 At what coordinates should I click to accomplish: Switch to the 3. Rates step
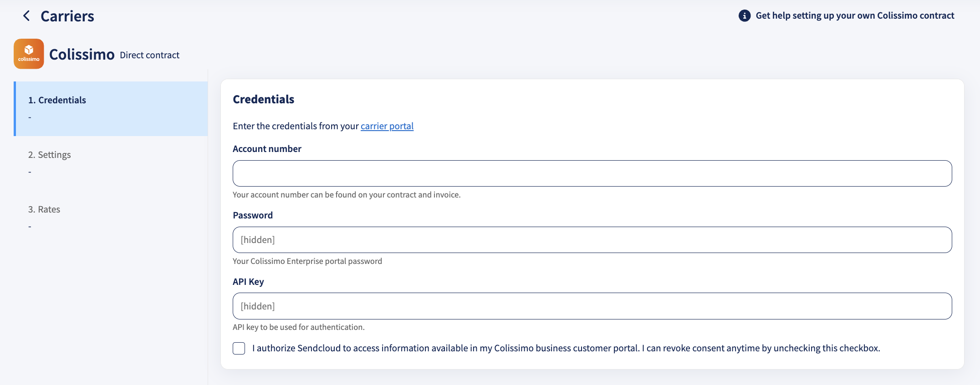pyautogui.click(x=112, y=218)
